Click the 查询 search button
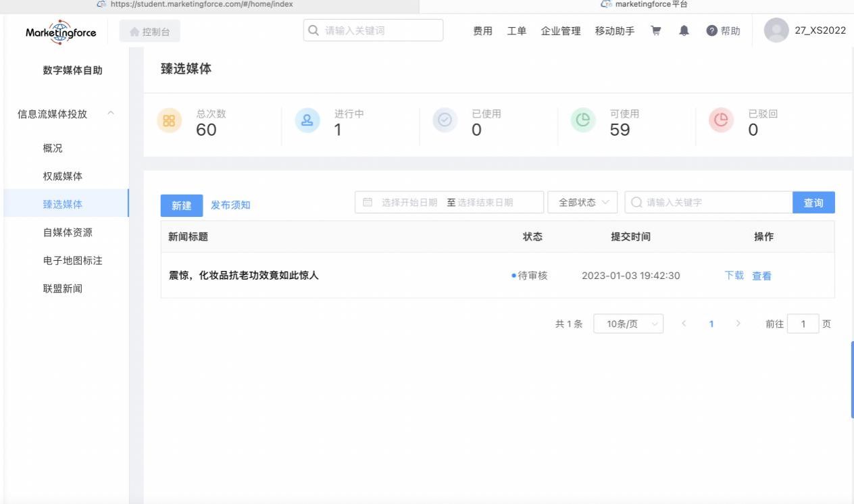The height and width of the screenshot is (504, 854). (x=813, y=203)
